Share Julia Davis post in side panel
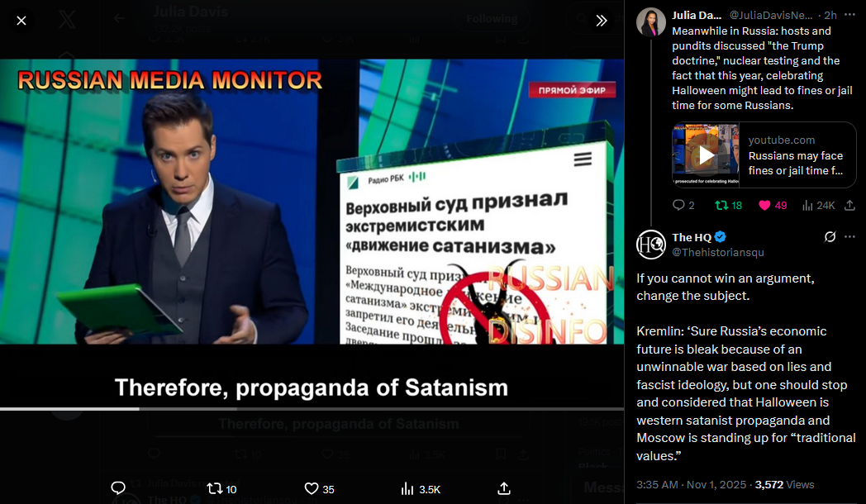Image resolution: width=866 pixels, height=504 pixels. pos(850,206)
